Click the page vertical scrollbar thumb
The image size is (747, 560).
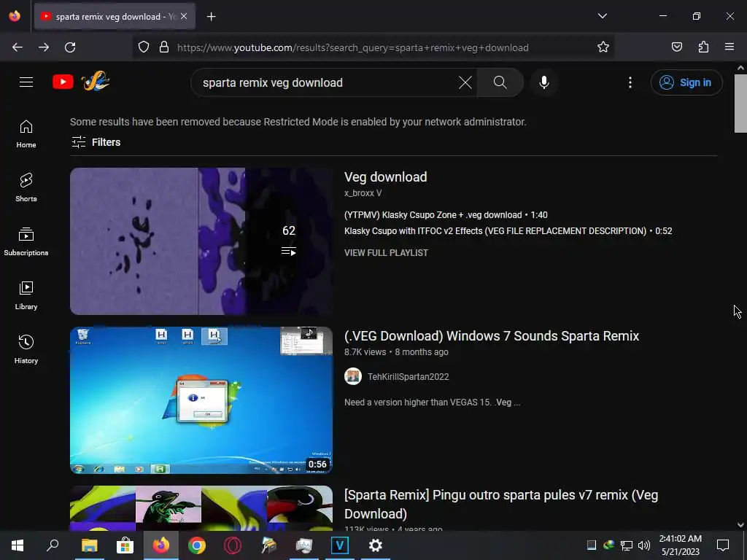click(x=740, y=103)
